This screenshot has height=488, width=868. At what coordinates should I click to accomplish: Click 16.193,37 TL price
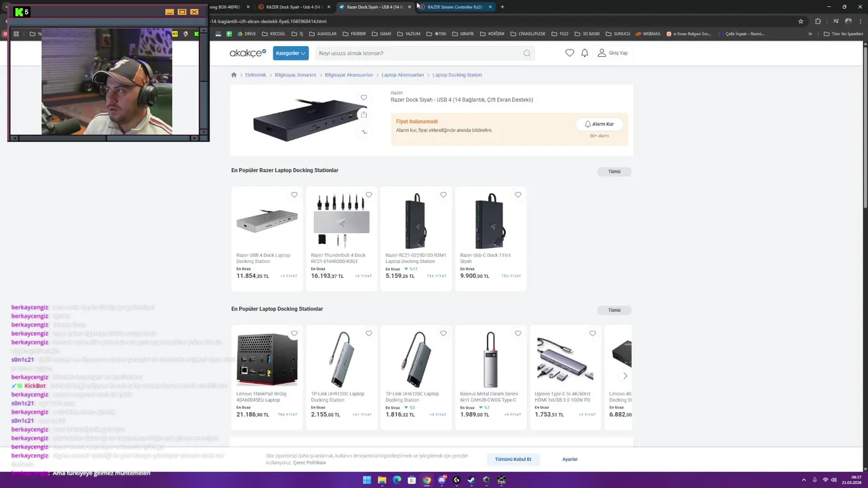tap(328, 276)
